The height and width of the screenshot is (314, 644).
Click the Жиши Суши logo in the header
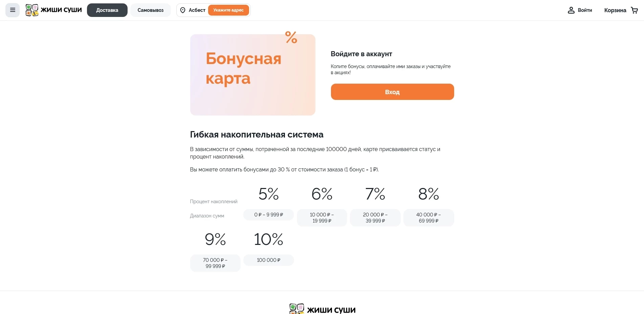click(x=53, y=10)
